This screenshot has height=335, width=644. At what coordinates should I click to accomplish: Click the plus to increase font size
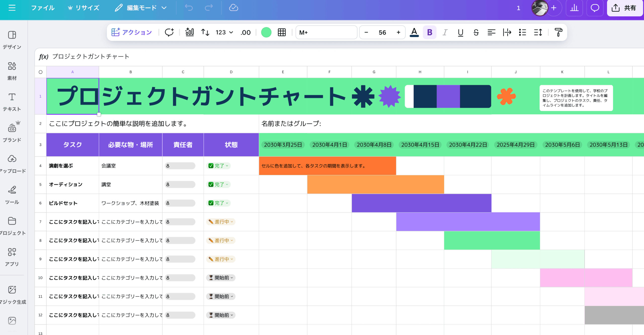coord(398,32)
